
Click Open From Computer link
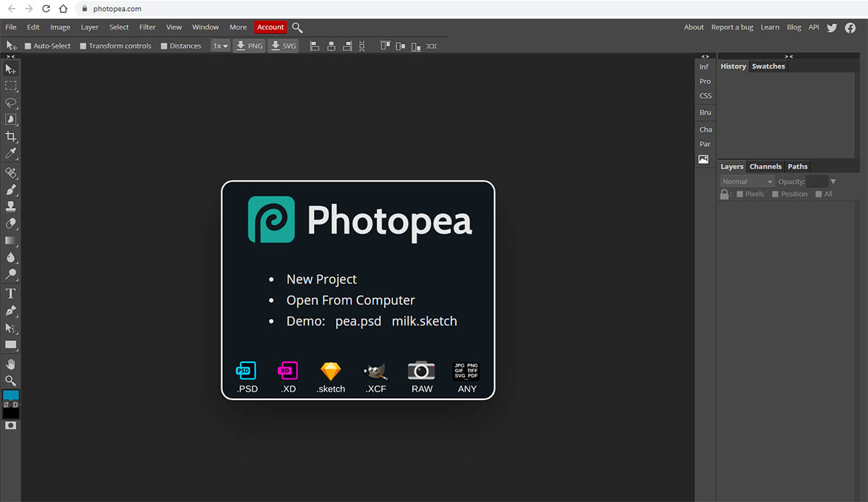pyautogui.click(x=351, y=300)
